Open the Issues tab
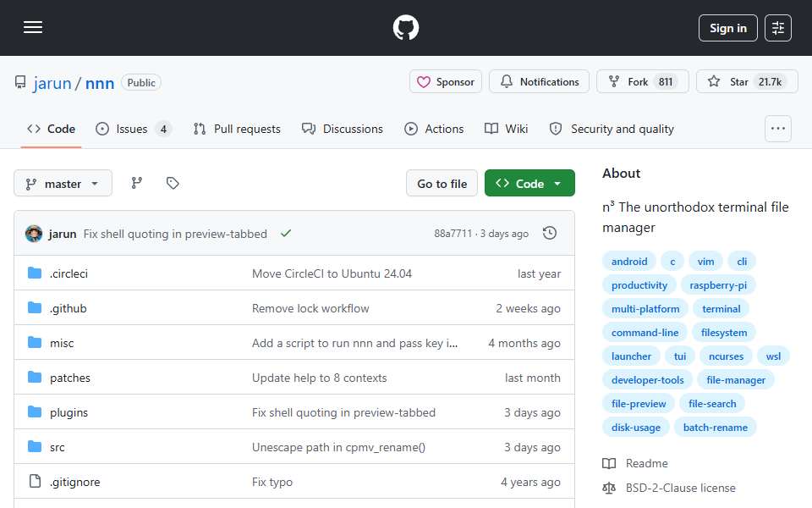Image resolution: width=812 pixels, height=508 pixels. (x=134, y=129)
